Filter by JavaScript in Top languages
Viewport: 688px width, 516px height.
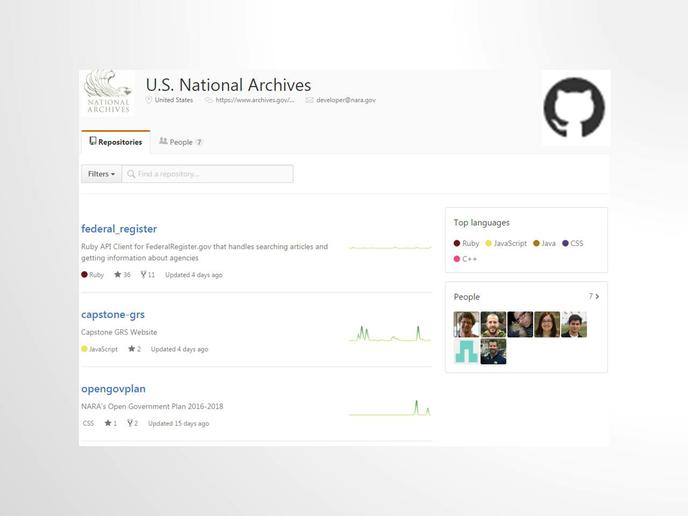coord(506,243)
